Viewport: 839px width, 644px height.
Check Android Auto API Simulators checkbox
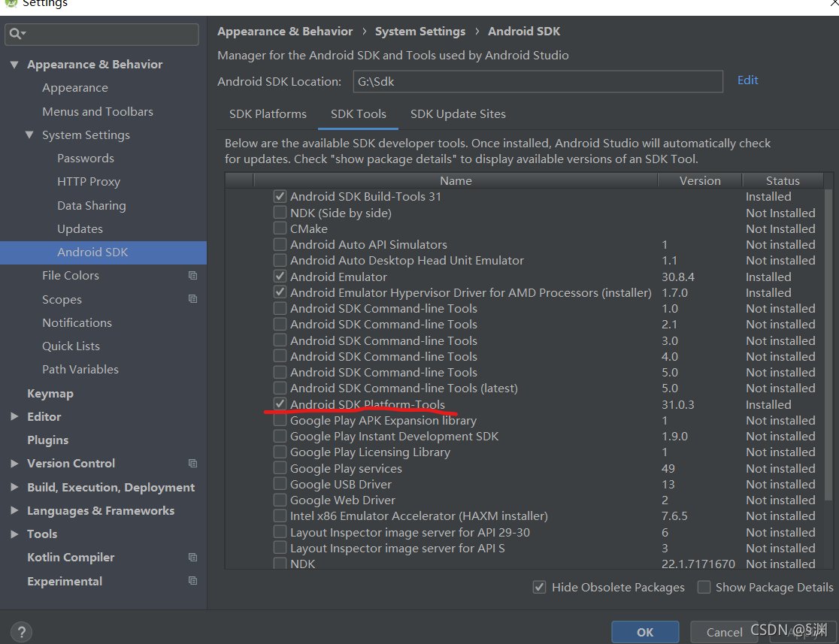point(280,244)
